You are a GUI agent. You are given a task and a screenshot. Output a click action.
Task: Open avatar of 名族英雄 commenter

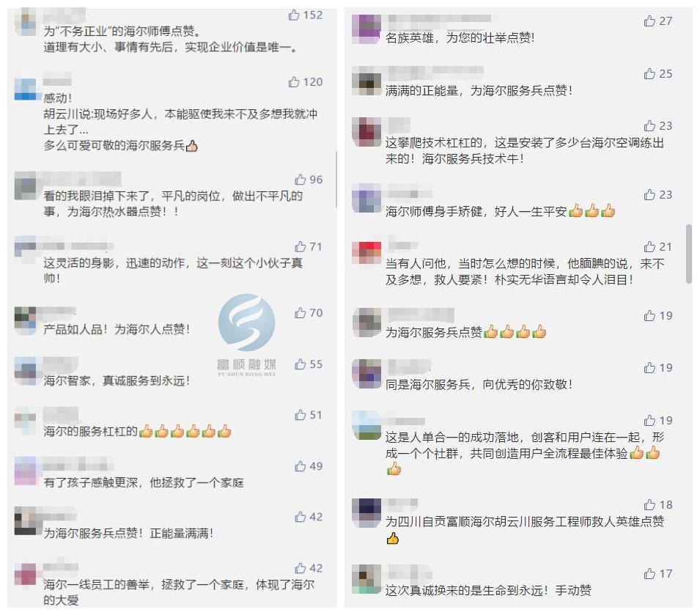pos(366,29)
